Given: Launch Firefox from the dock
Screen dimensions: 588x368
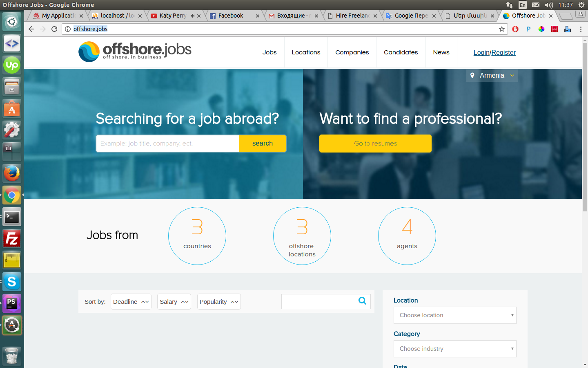Looking at the screenshot, I should click(12, 173).
